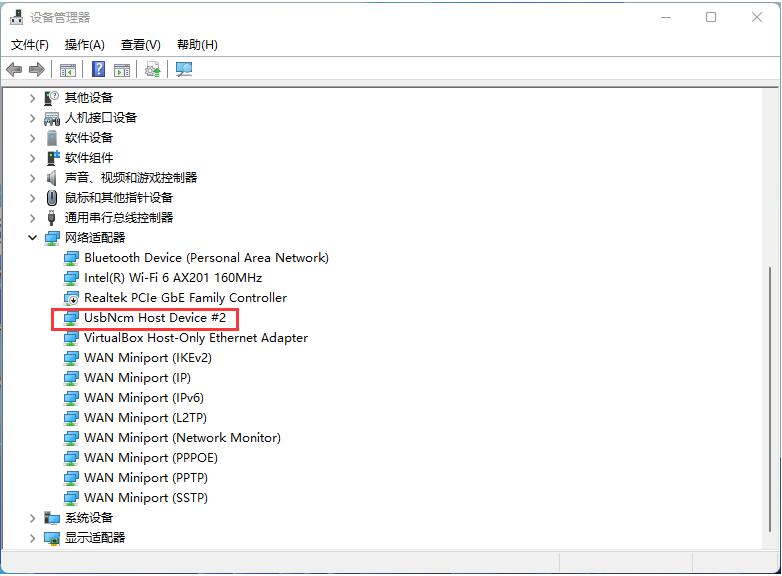Expand the 通用串行总线控制器 node
Viewport: 782px width, 576px height.
[x=32, y=218]
